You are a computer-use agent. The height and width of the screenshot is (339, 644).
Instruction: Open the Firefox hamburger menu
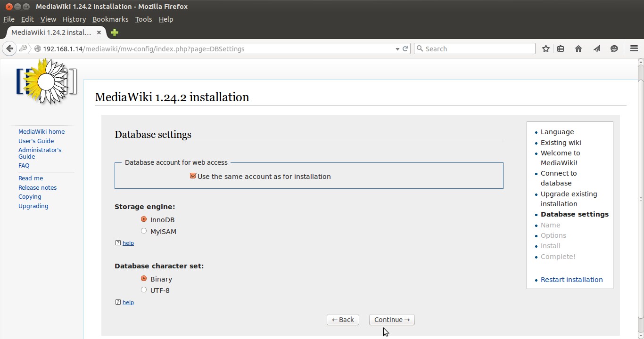(x=634, y=48)
